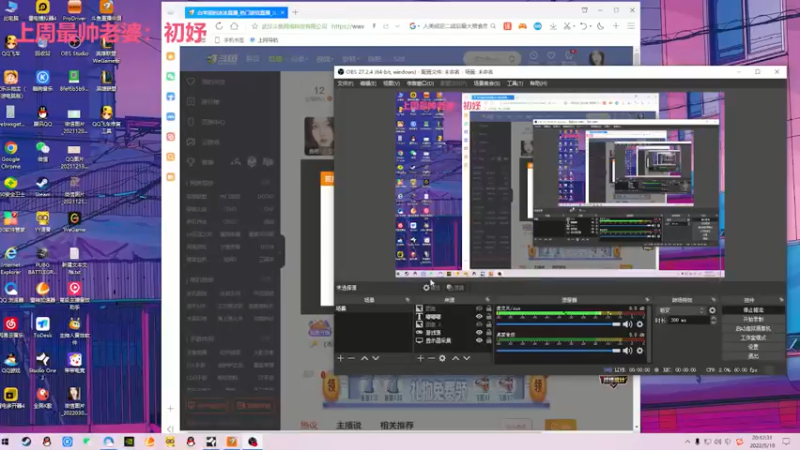Open followed heart icon on Douyu header
Image resolution: width=800 pixels, height=450 pixels.
pos(551,57)
